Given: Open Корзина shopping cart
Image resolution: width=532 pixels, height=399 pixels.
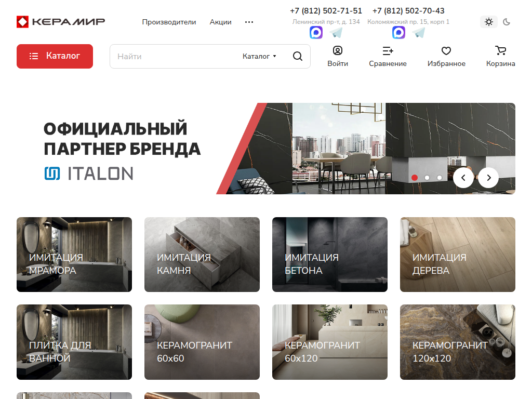Looking at the screenshot, I should tap(500, 56).
